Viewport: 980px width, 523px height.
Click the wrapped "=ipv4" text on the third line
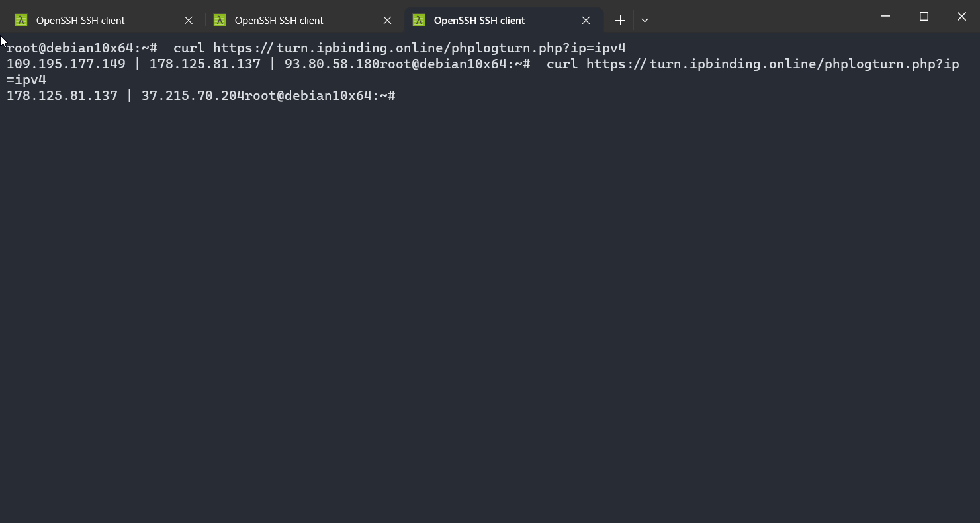coord(26,80)
